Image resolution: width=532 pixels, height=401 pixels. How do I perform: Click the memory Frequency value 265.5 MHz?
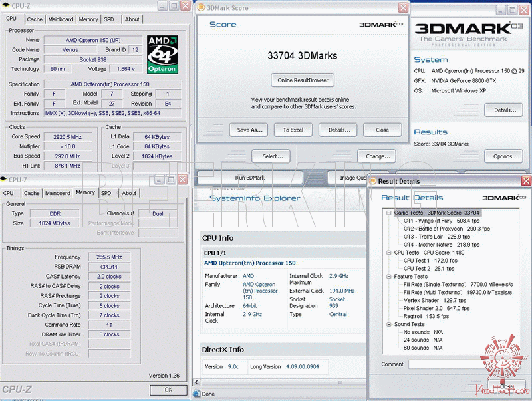(x=109, y=257)
